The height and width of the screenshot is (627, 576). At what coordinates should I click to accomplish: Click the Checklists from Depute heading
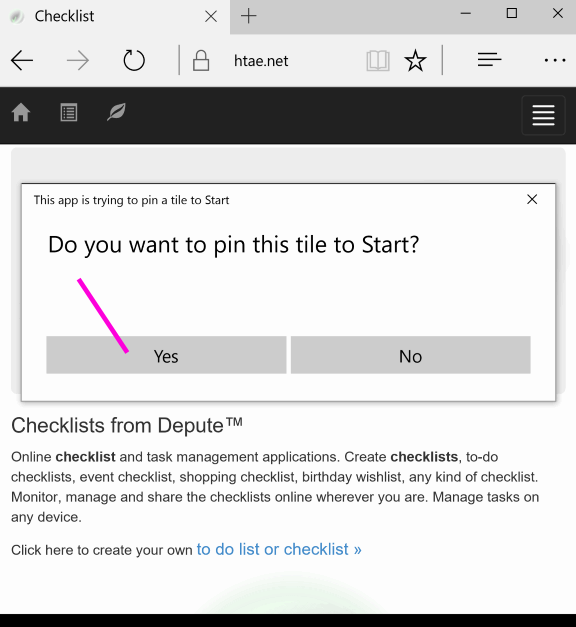pos(127,425)
